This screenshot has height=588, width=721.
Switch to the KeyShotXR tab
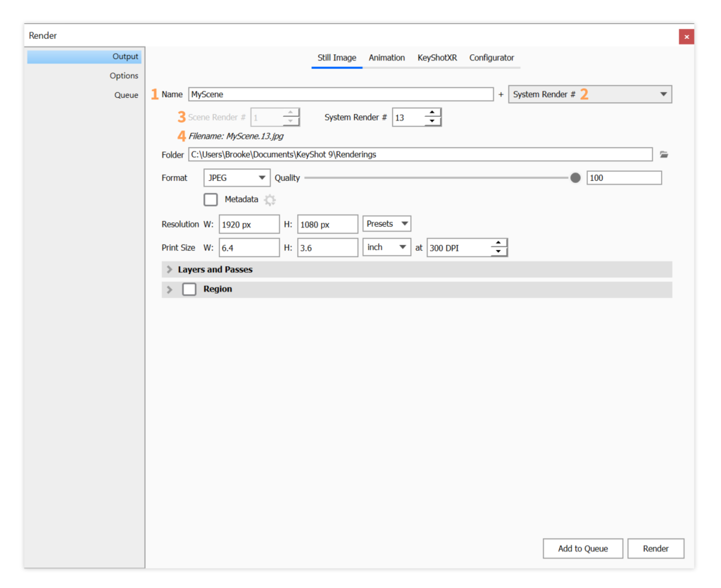pos(437,58)
